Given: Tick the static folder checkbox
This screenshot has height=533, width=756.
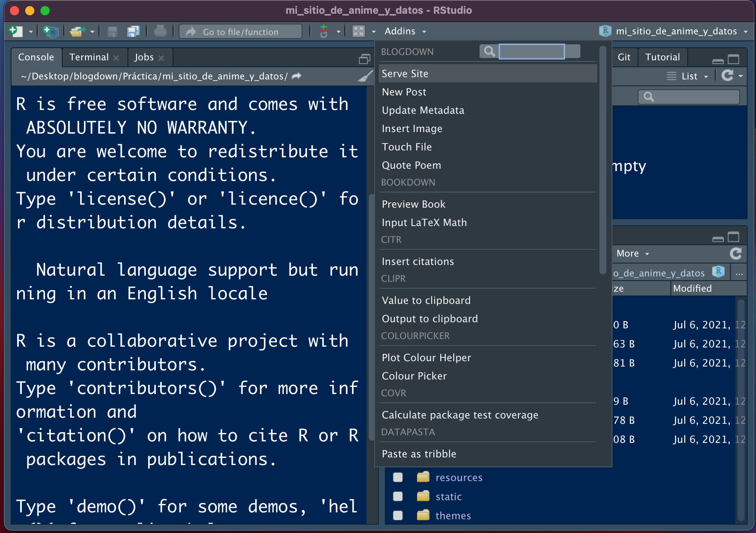Looking at the screenshot, I should click(398, 496).
